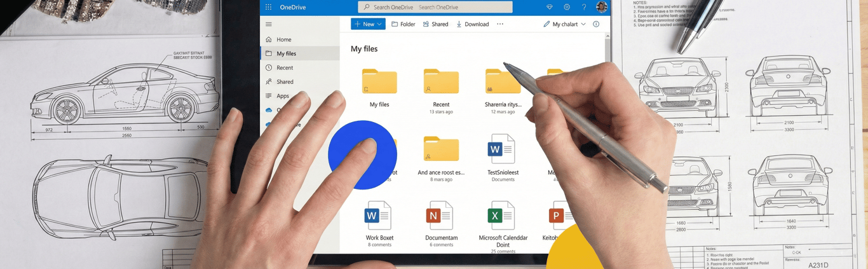Open the app launcher waffle icon
Screen dimensions: 868x269
(268, 7)
